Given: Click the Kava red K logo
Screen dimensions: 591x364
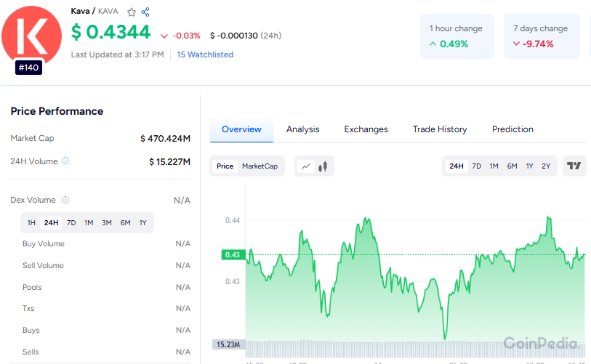Looking at the screenshot, I should 32,36.
